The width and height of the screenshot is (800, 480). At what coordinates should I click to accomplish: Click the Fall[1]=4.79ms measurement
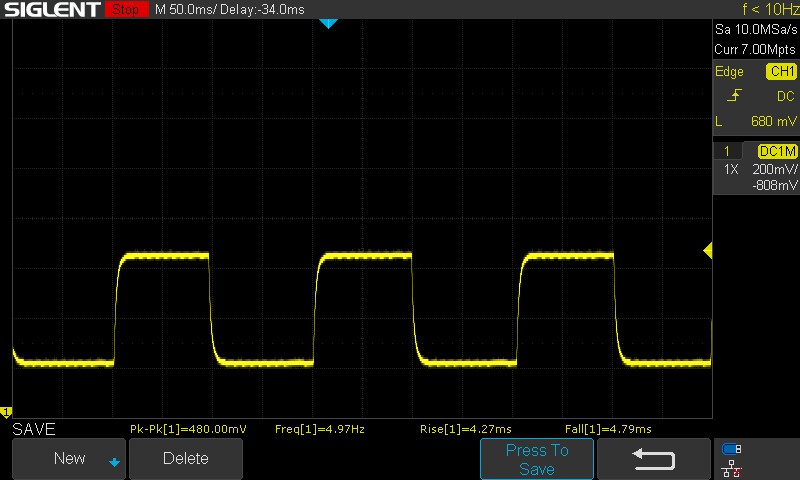click(608, 429)
